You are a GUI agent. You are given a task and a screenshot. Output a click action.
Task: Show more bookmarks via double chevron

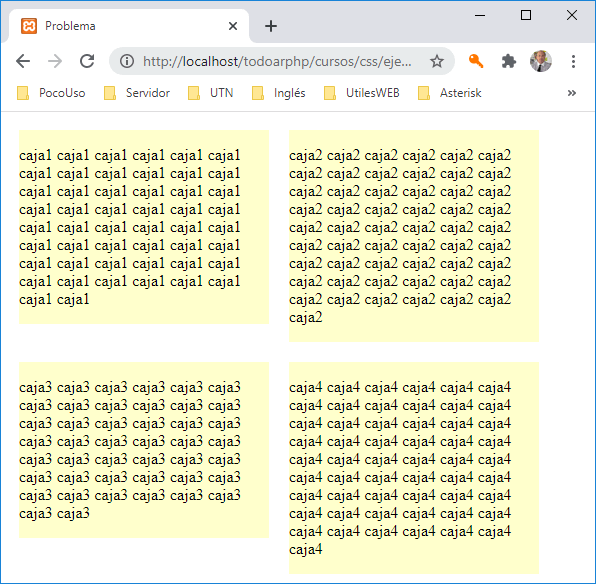point(571,93)
